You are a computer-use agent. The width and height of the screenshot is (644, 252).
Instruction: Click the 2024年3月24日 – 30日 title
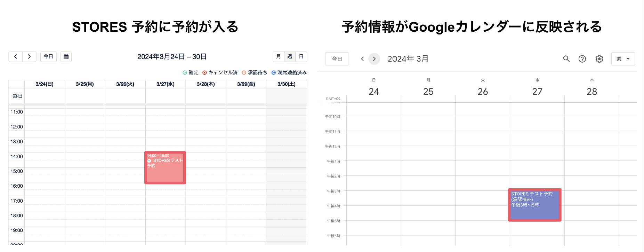[x=172, y=57]
